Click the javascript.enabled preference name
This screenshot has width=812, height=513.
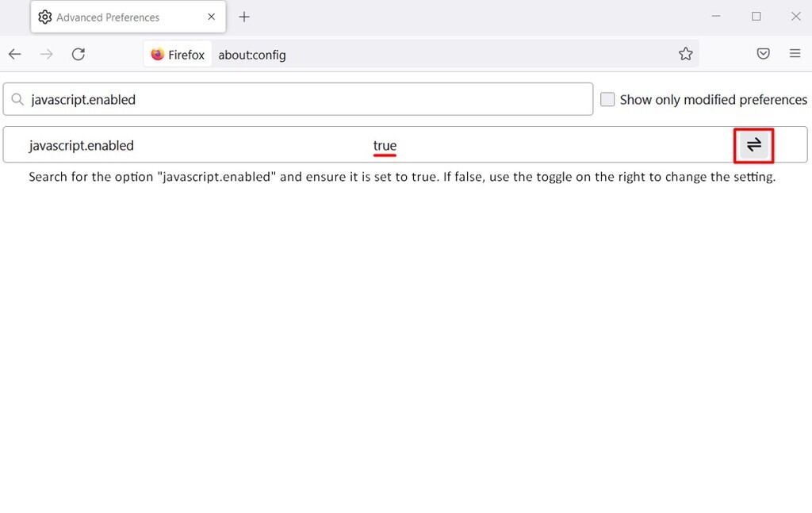82,145
